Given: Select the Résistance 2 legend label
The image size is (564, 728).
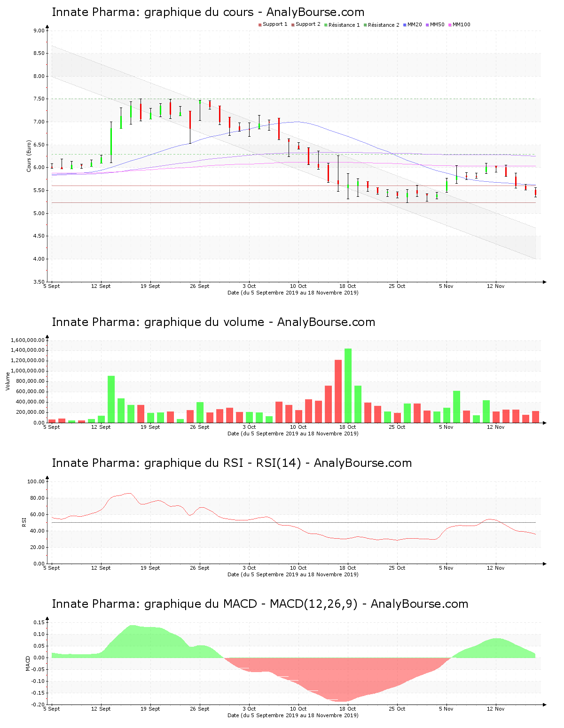Looking at the screenshot, I should point(384,25).
